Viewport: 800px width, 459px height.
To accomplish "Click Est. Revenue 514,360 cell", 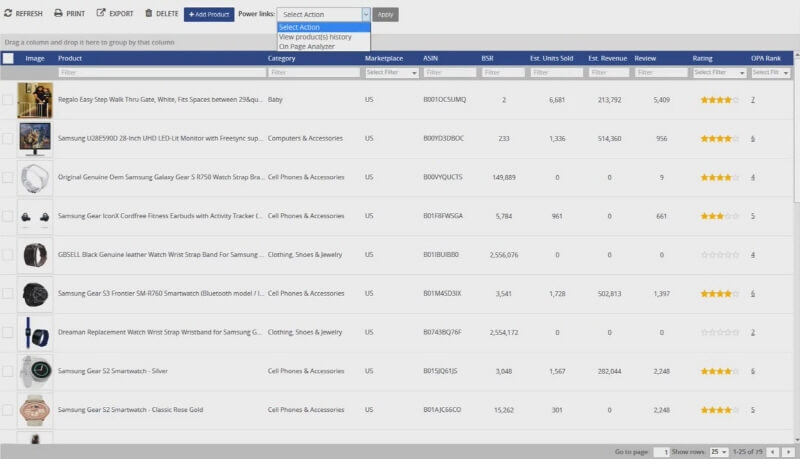I will 609,139.
